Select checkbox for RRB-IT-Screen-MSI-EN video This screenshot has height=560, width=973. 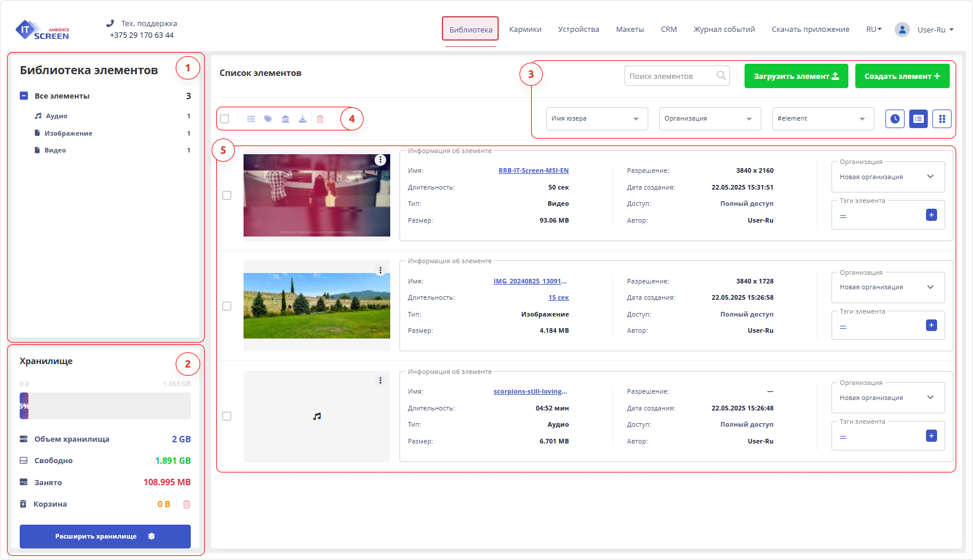pyautogui.click(x=227, y=195)
